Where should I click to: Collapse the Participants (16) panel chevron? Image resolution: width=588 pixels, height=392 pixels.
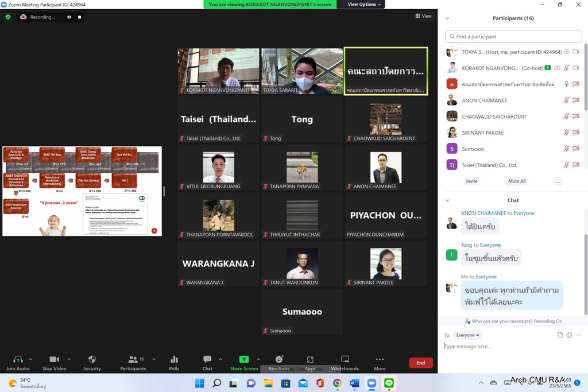pos(447,18)
